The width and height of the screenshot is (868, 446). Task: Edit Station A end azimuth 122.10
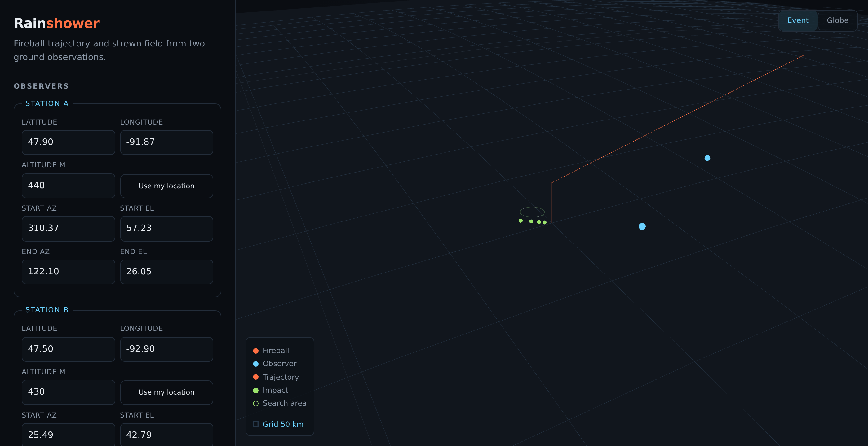tap(69, 272)
